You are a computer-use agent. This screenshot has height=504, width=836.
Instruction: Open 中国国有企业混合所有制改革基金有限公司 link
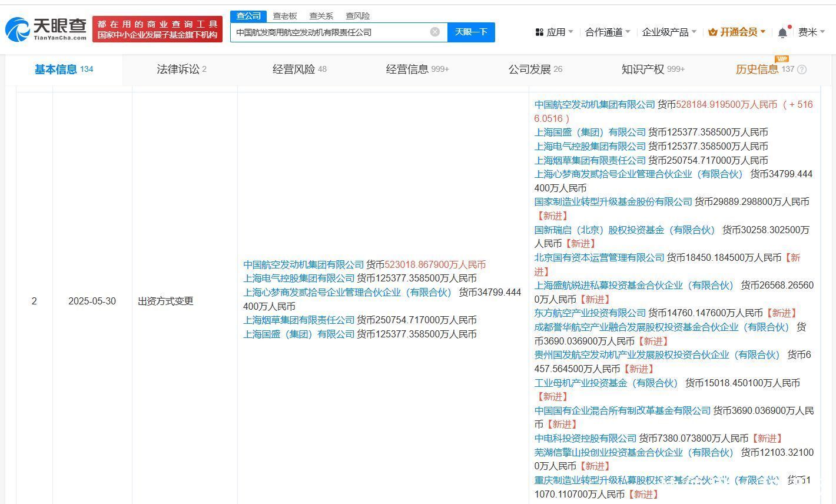click(x=623, y=410)
